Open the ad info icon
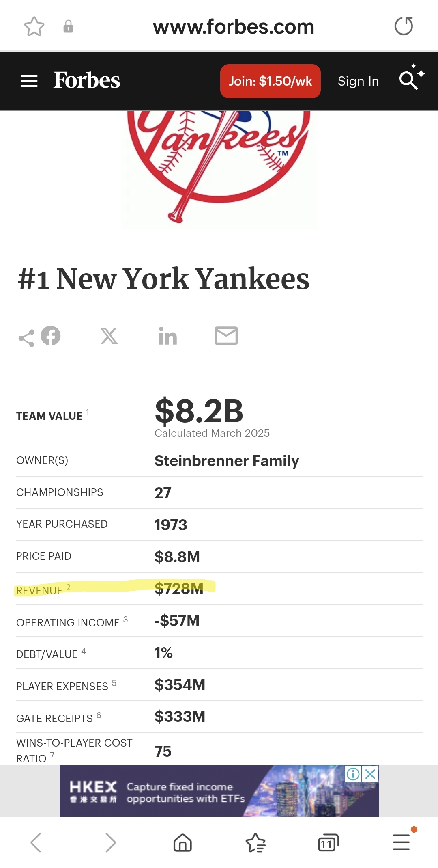The width and height of the screenshot is (438, 868). point(353,774)
